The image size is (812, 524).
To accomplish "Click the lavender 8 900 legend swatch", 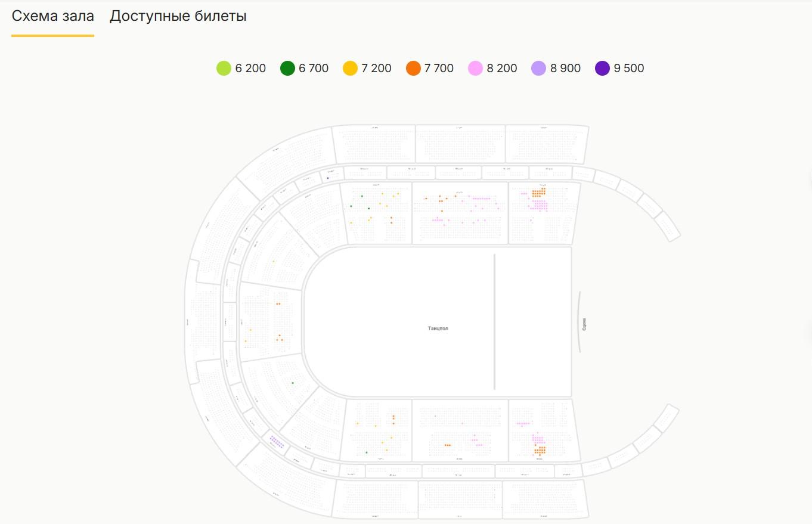I will 539,69.
